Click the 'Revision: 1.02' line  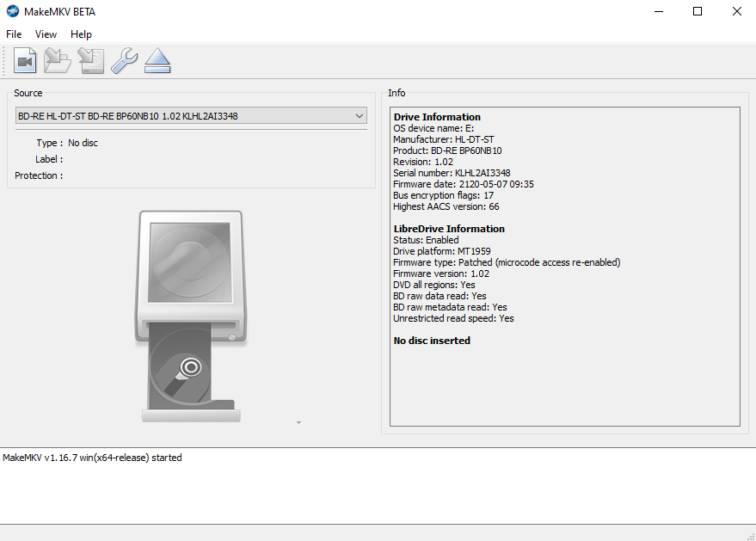[x=423, y=162]
